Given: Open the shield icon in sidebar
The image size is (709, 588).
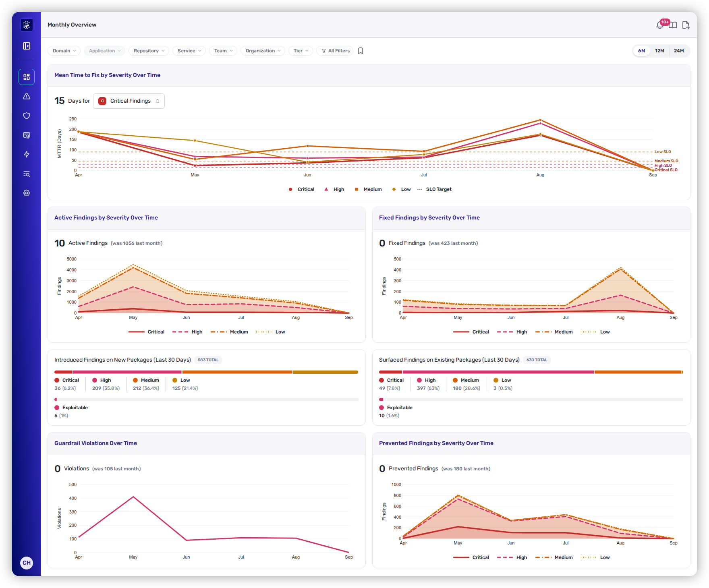Looking at the screenshot, I should [27, 116].
